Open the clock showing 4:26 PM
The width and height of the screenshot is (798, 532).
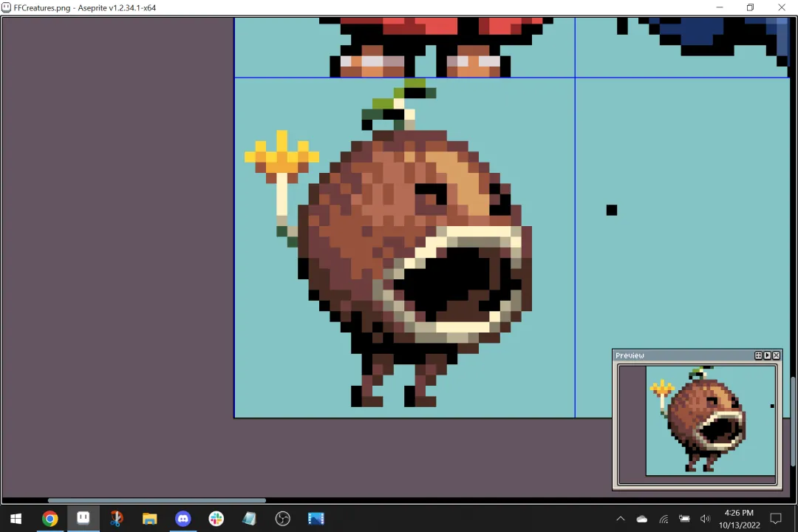point(739,519)
